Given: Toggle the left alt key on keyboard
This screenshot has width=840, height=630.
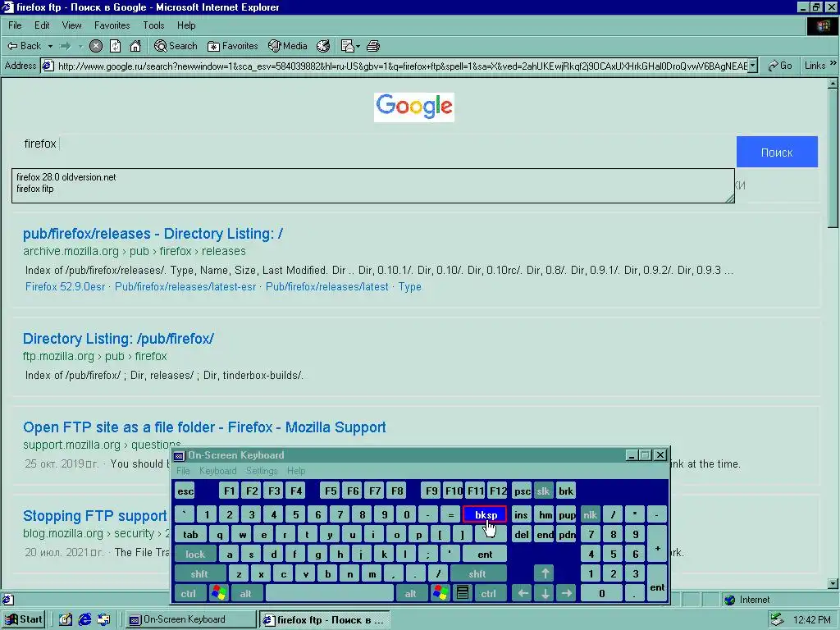Looking at the screenshot, I should coord(245,594).
